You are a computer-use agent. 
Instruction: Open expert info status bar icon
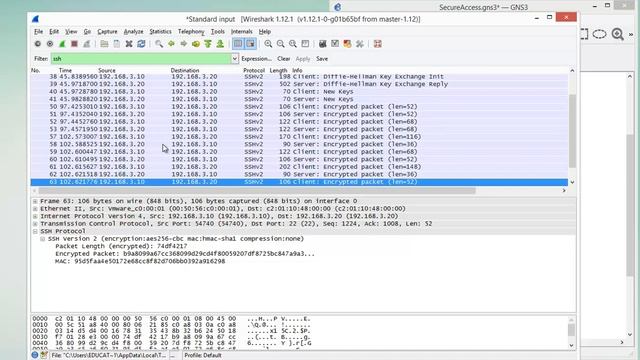click(x=35, y=355)
